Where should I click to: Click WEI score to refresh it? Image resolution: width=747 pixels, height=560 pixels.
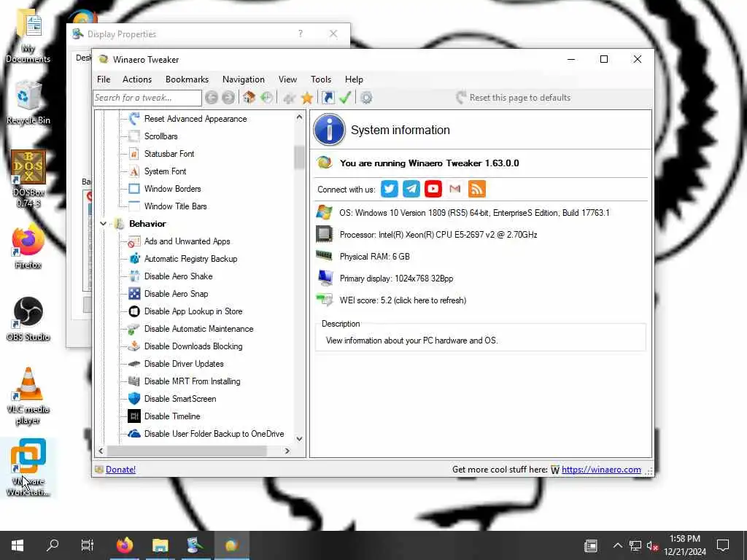403,300
